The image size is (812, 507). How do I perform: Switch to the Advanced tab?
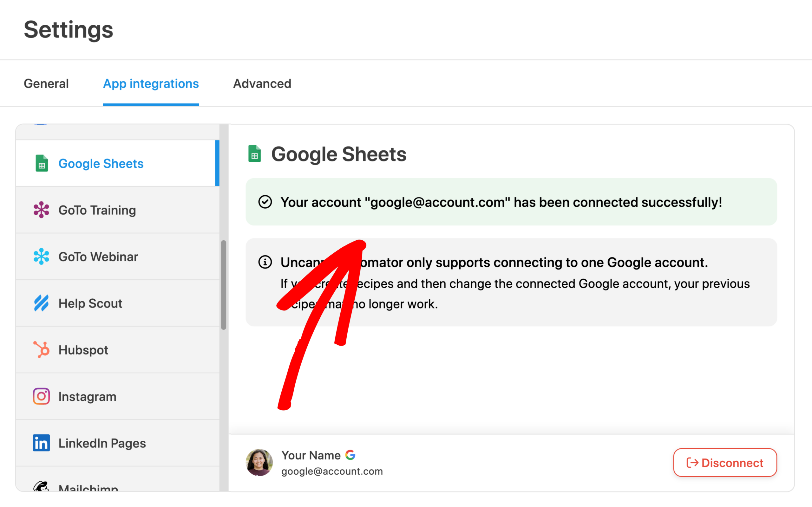point(262,83)
